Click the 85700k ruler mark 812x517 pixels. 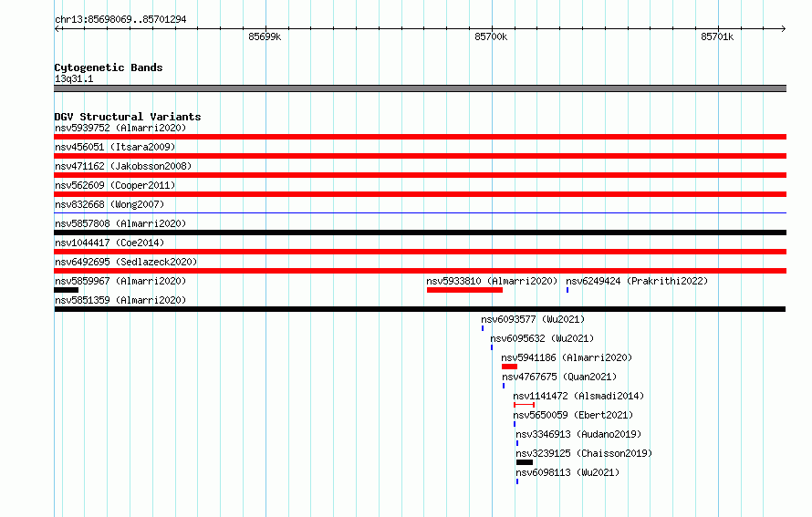point(491,36)
